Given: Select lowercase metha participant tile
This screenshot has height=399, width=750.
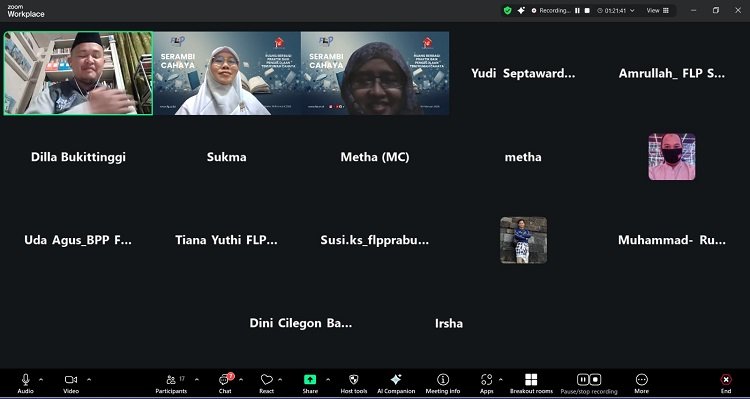Looking at the screenshot, I should (x=523, y=157).
